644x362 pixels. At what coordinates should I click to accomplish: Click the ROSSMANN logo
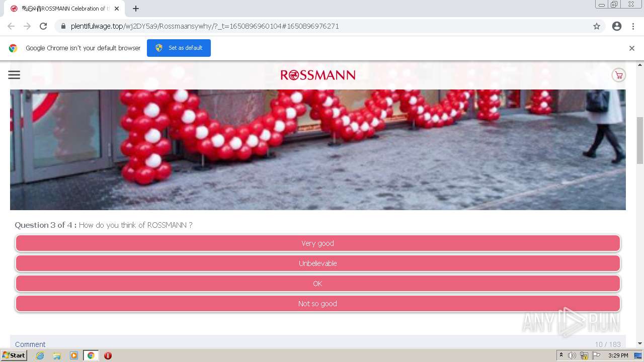[318, 75]
